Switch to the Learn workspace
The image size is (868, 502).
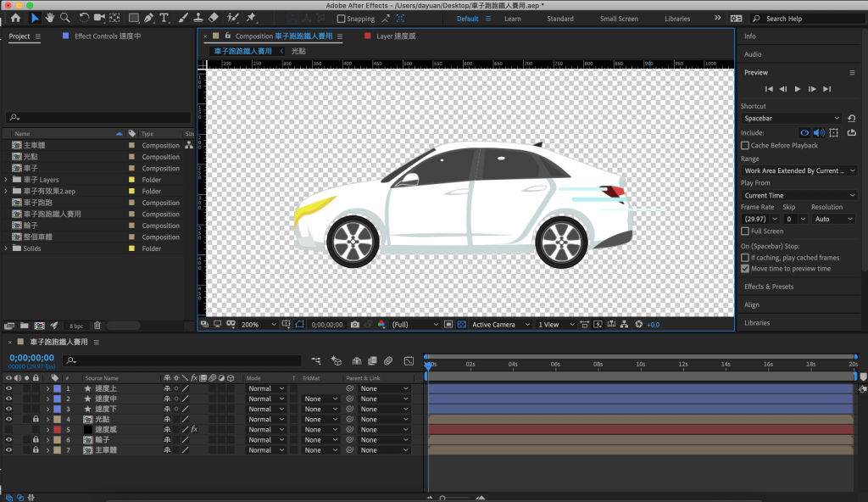click(513, 19)
